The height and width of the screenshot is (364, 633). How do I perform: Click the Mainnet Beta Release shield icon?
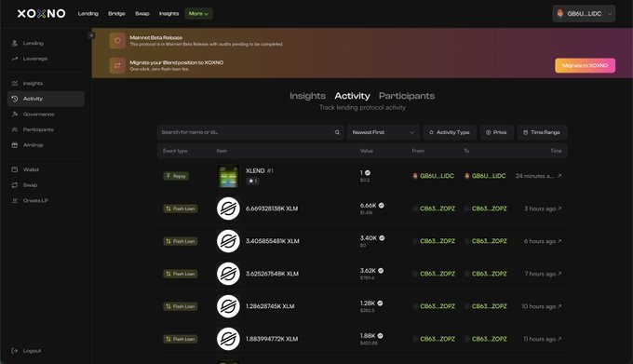117,41
